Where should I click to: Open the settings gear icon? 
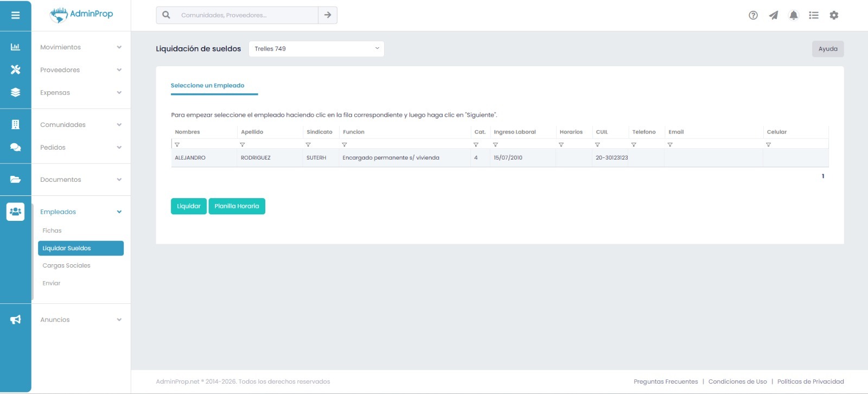(834, 15)
